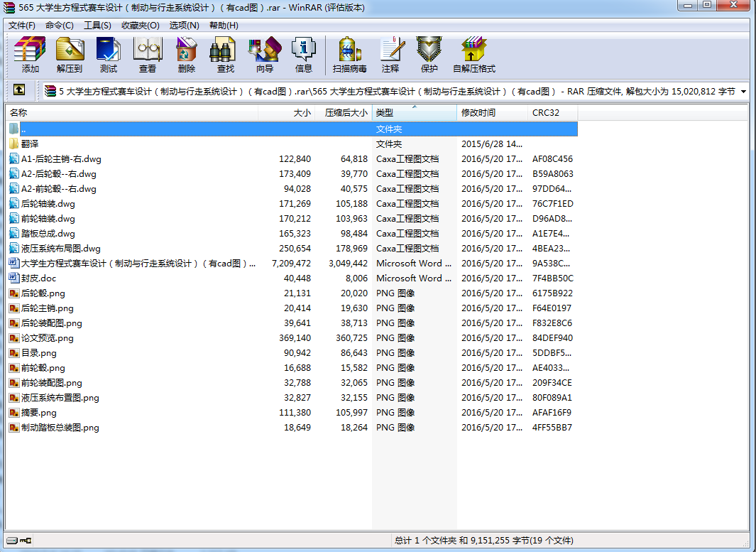
Task: Click the key password icon in status bar
Action: (x=26, y=541)
